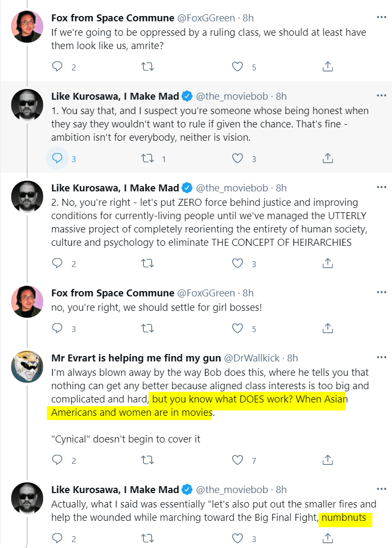The height and width of the screenshot is (548, 392).
Task: Open the 8h timestamp on 'numbnuts' tweet
Action: (281, 489)
